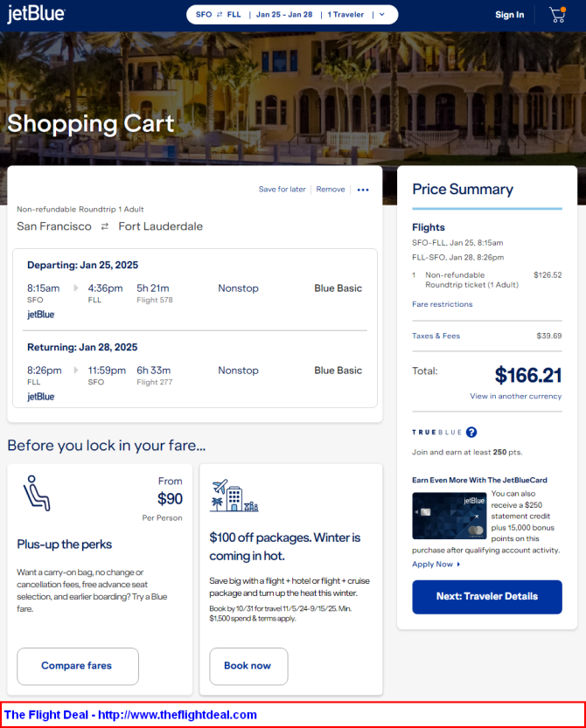The height and width of the screenshot is (728, 586).
Task: Click Next: Traveler Details button
Action: coord(487,597)
